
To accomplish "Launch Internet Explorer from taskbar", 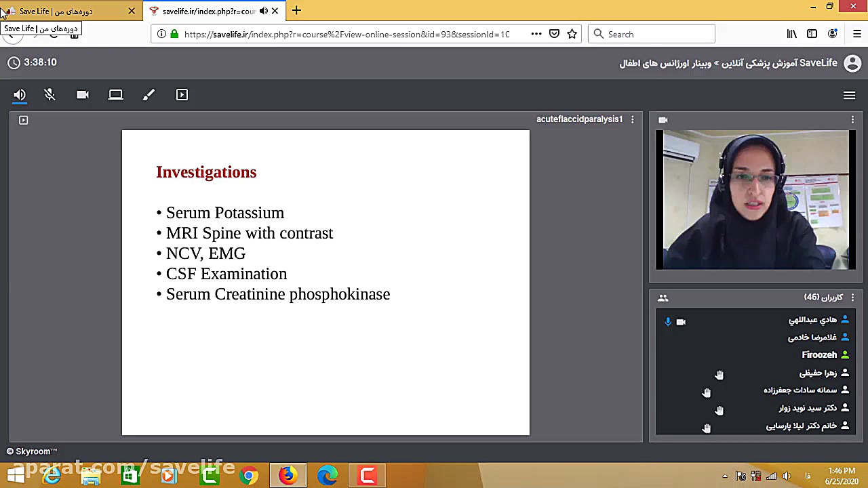I will (x=52, y=476).
